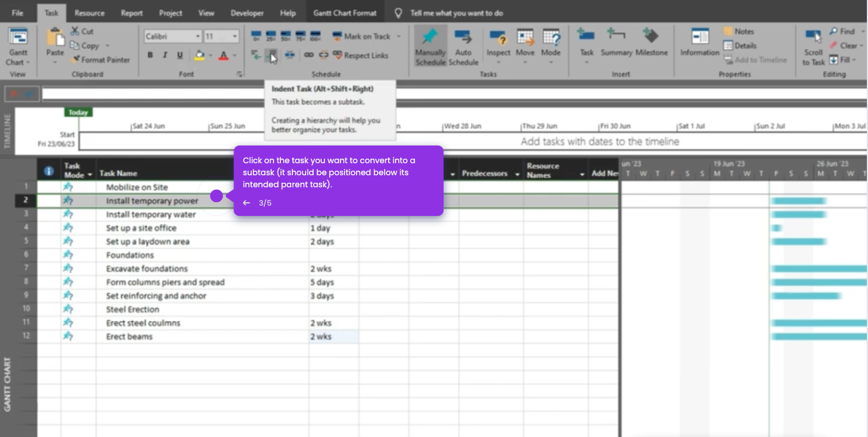Expand the Copy dropdown arrow
The image size is (868, 437).
click(x=107, y=45)
